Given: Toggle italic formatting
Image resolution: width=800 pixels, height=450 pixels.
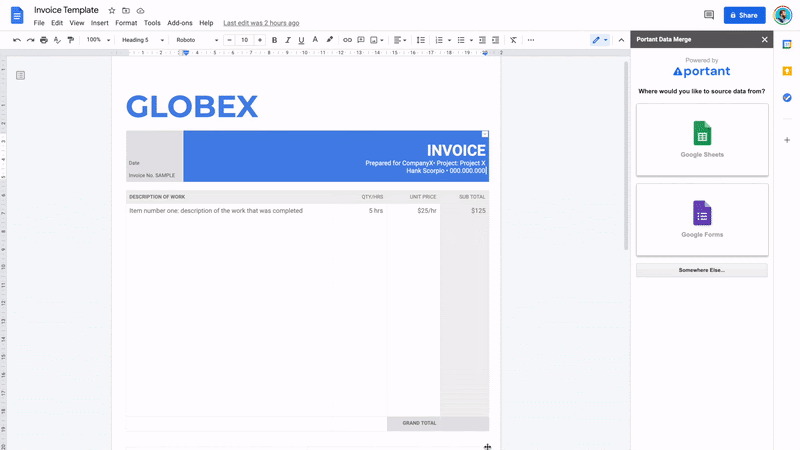Looking at the screenshot, I should 288,40.
